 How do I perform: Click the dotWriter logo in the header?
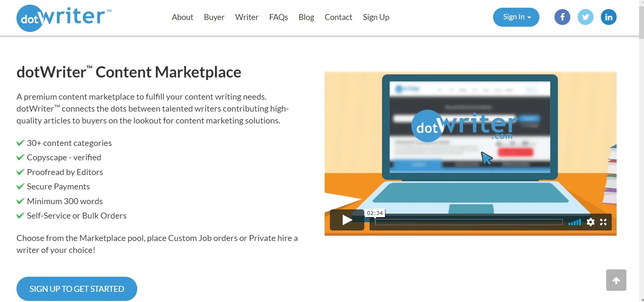[64, 18]
